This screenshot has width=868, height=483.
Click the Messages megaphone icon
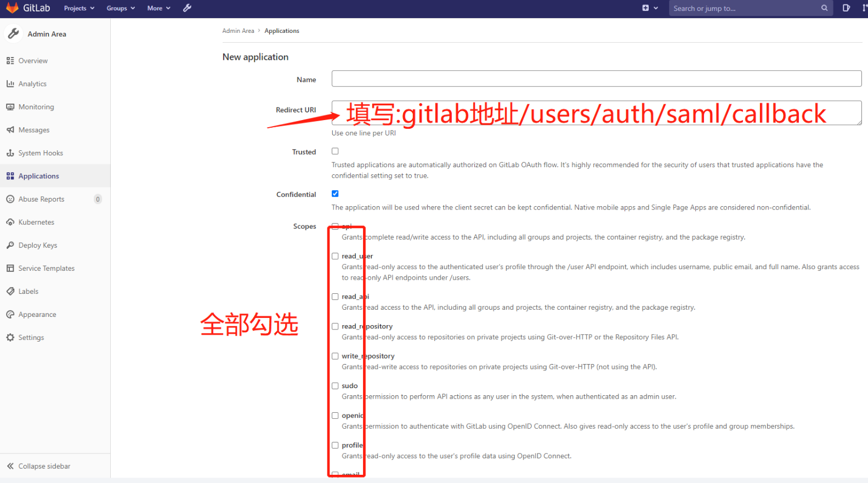click(10, 130)
